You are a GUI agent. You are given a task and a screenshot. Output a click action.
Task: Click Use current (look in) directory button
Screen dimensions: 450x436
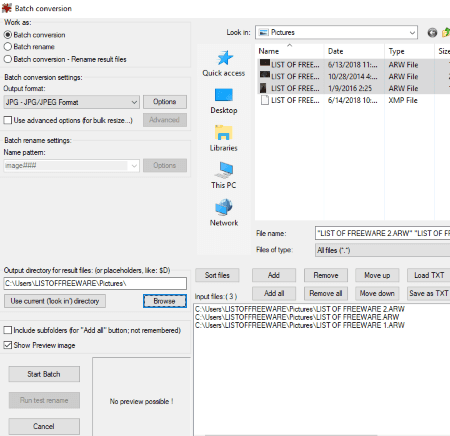pos(55,301)
